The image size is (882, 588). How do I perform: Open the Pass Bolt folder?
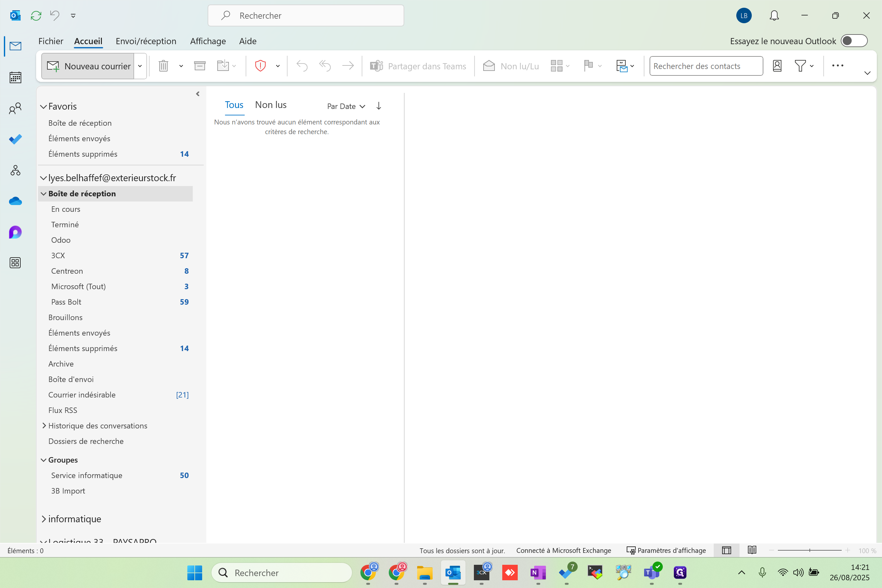click(115, 302)
